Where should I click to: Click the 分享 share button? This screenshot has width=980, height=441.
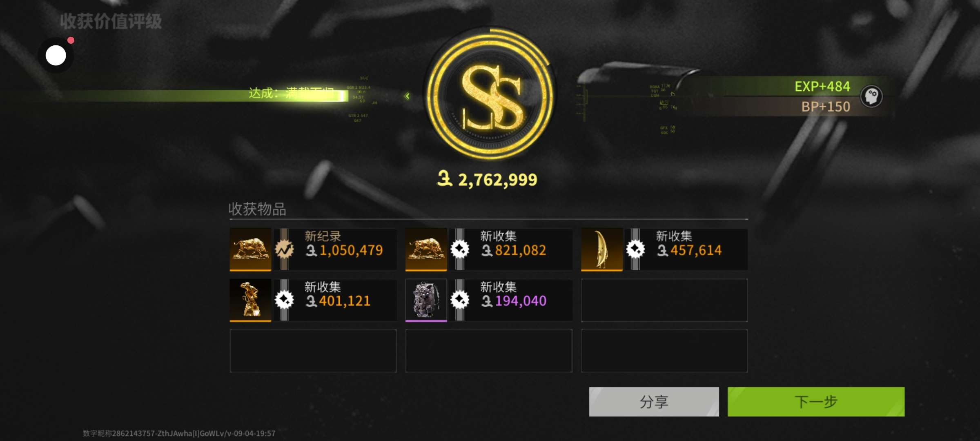click(x=654, y=402)
